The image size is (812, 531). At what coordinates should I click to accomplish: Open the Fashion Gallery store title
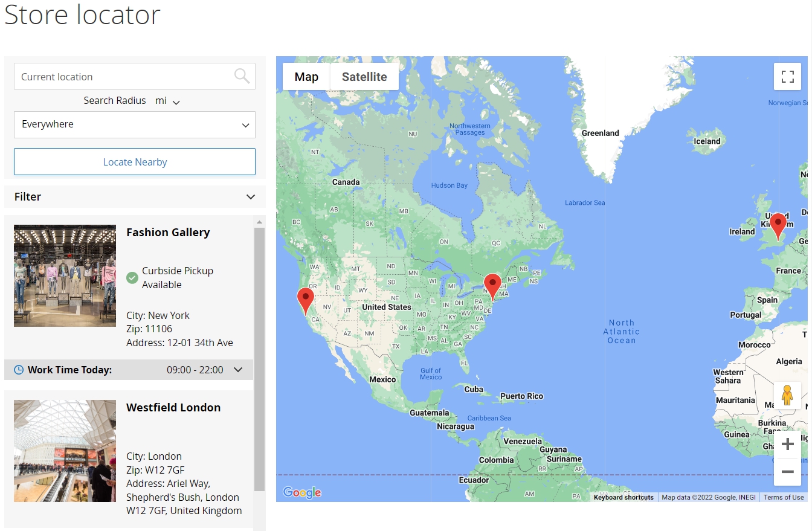(168, 233)
